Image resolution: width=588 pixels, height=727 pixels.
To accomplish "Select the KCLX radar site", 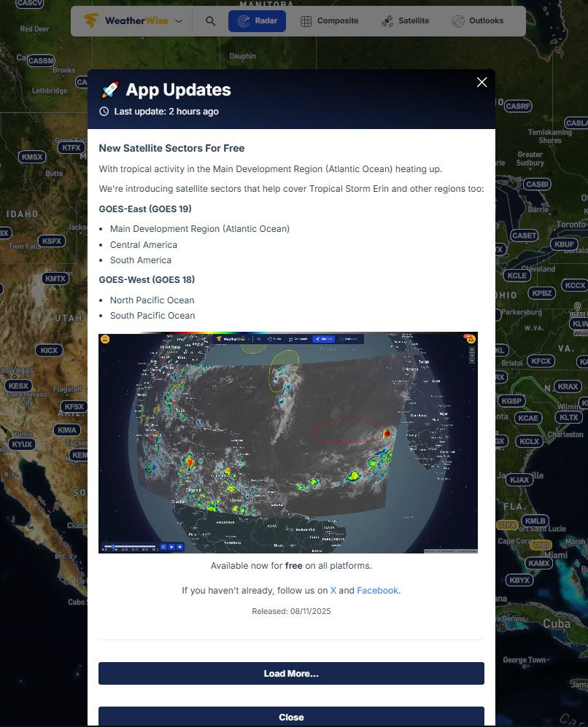I will 530,441.
